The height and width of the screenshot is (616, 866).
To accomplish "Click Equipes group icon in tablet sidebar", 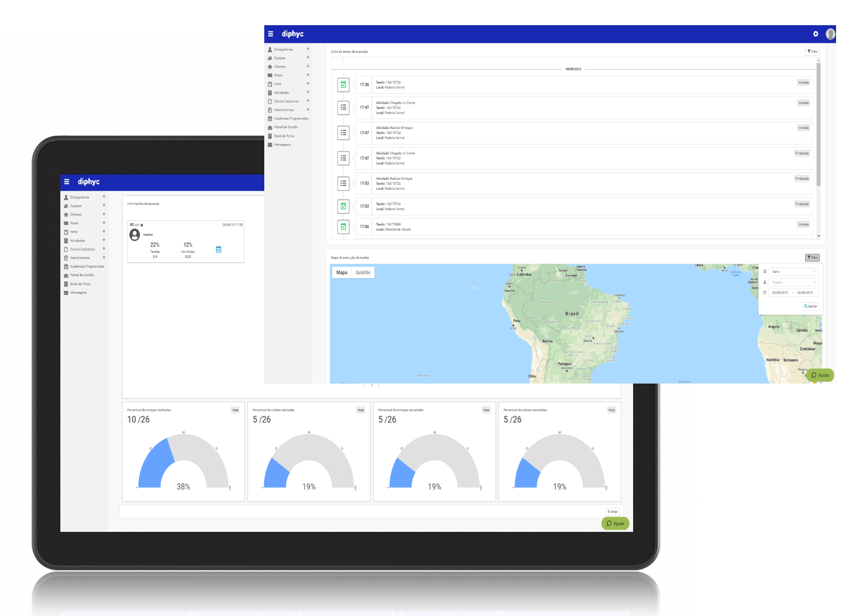I will coord(66,206).
